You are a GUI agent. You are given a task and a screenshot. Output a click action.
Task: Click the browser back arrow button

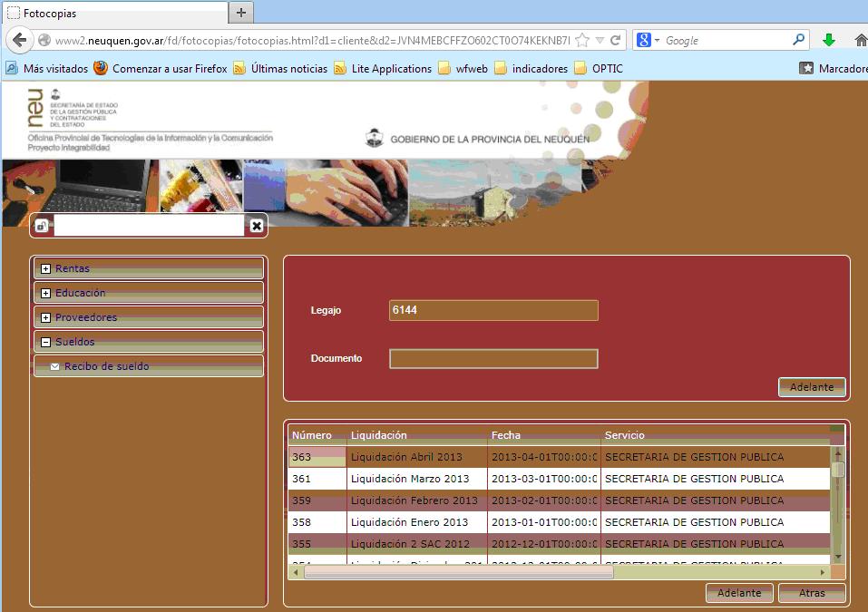pyautogui.click(x=20, y=40)
